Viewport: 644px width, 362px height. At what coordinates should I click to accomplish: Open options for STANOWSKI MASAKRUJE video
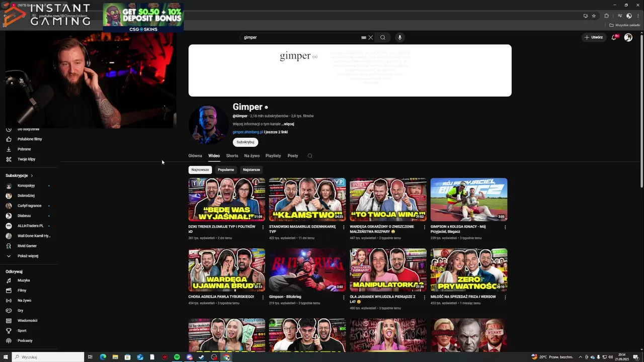[344, 227]
